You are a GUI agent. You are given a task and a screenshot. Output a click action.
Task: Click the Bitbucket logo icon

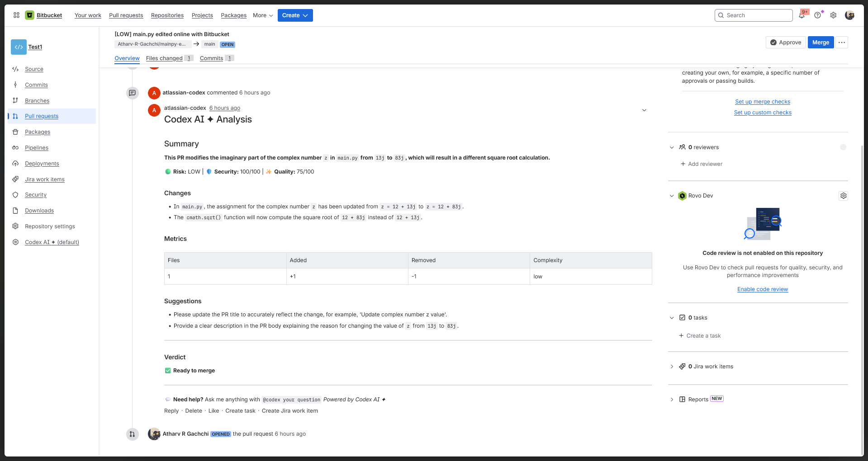tap(29, 15)
